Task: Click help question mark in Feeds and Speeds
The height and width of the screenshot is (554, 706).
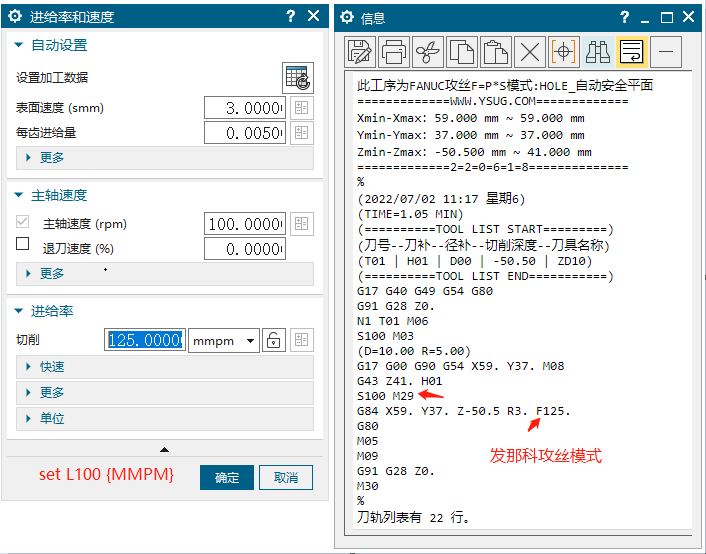Action: [x=291, y=16]
